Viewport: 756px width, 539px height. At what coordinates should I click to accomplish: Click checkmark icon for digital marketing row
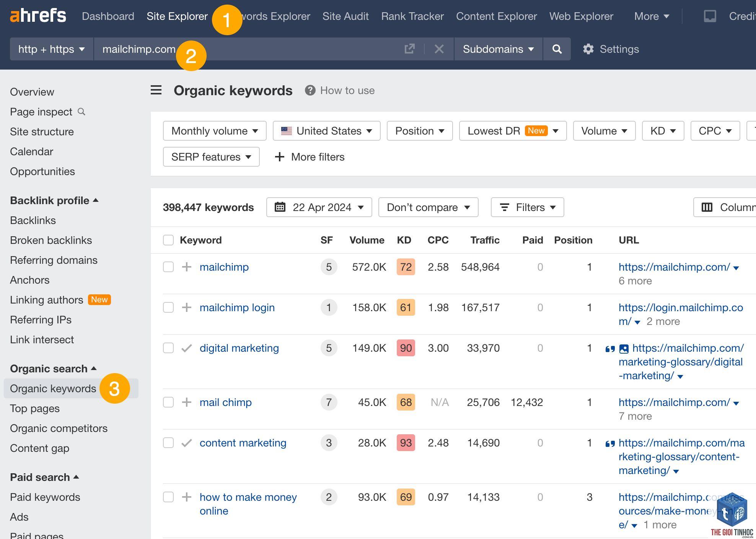click(x=186, y=348)
